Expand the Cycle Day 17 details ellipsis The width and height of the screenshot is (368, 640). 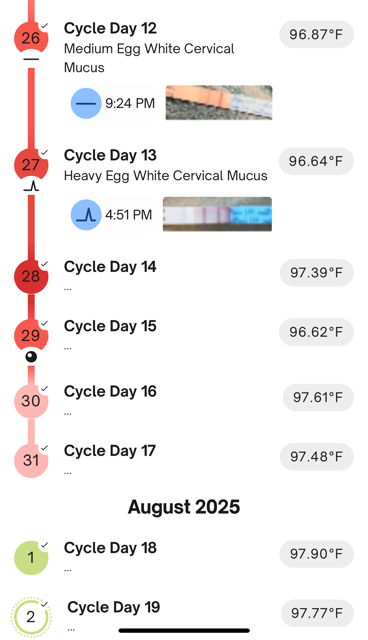click(68, 473)
